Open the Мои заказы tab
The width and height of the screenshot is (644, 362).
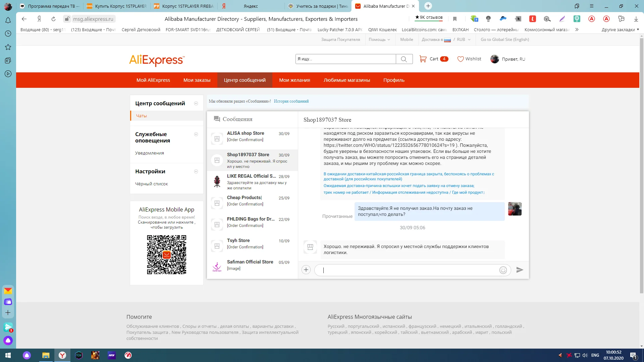point(197,80)
